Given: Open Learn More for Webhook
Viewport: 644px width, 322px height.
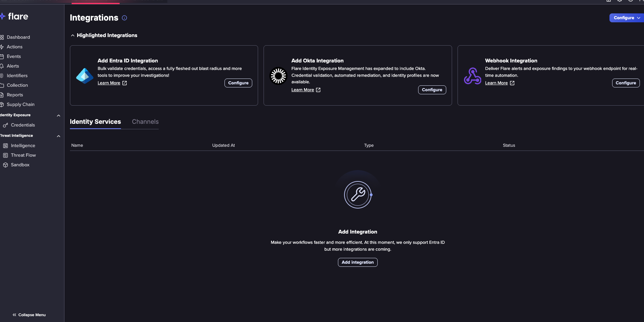Looking at the screenshot, I should point(496,83).
